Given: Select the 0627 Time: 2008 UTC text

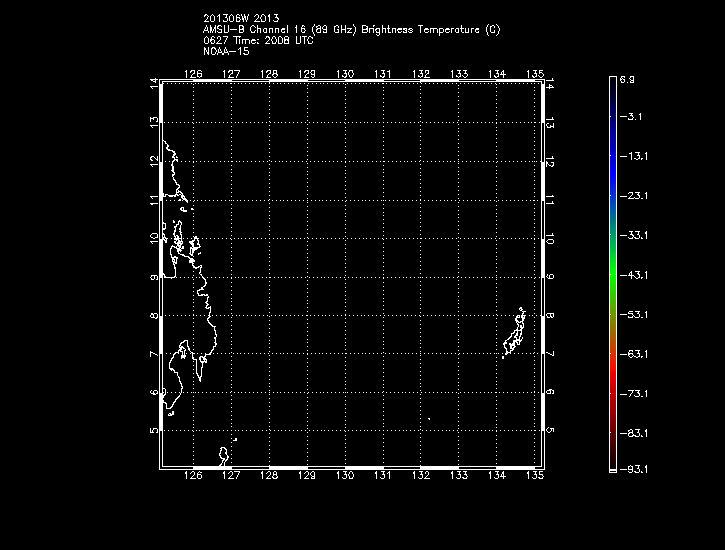Looking at the screenshot, I should click(258, 40).
